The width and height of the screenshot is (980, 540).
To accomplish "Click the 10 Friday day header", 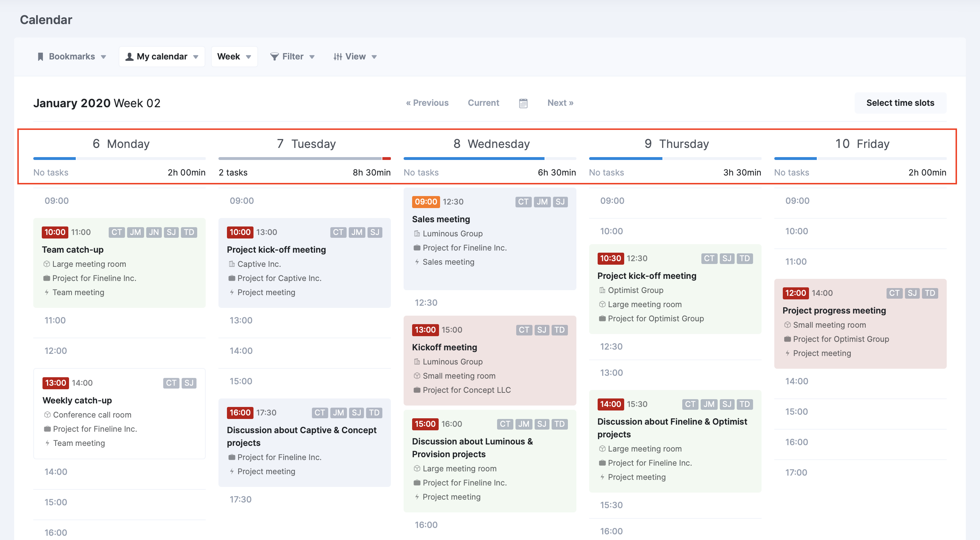I will [x=862, y=144].
